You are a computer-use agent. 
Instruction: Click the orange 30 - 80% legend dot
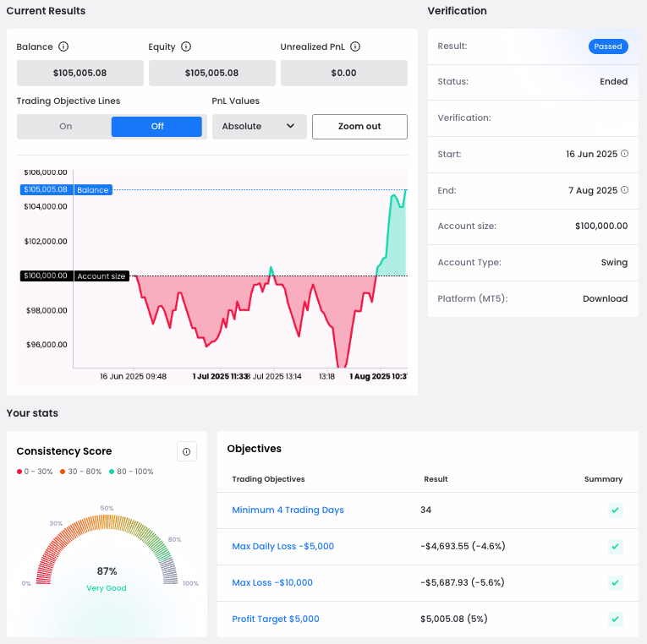point(63,472)
